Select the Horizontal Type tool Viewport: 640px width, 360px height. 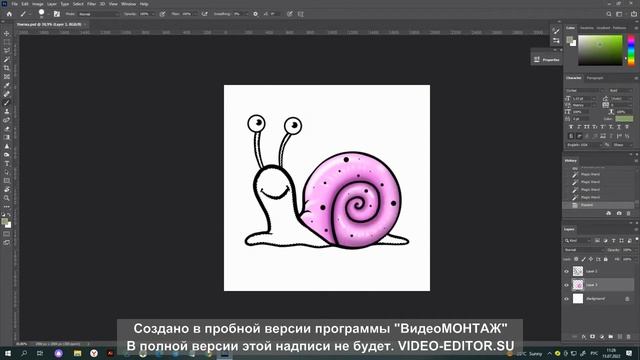pyautogui.click(x=7, y=163)
